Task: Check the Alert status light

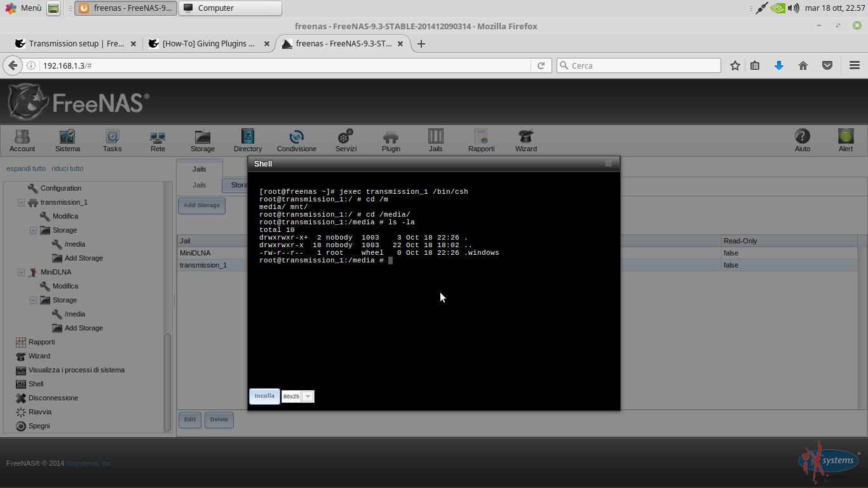Action: click(846, 140)
